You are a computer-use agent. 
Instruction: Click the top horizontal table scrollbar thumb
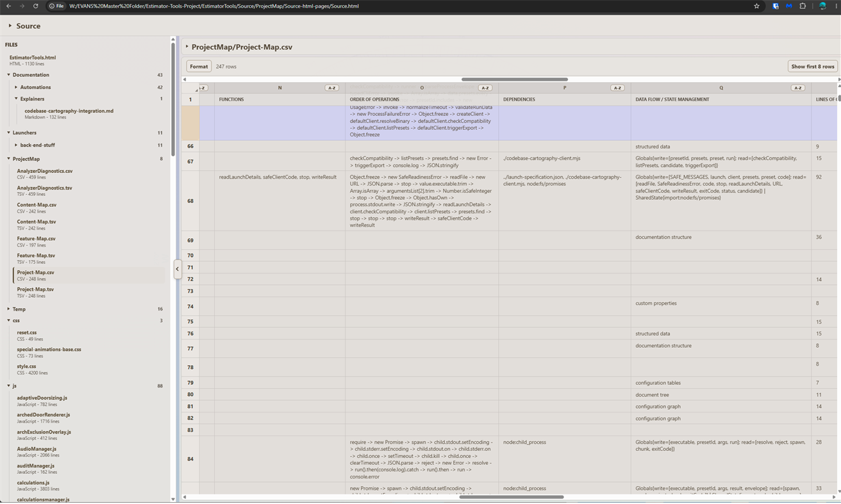tap(514, 79)
